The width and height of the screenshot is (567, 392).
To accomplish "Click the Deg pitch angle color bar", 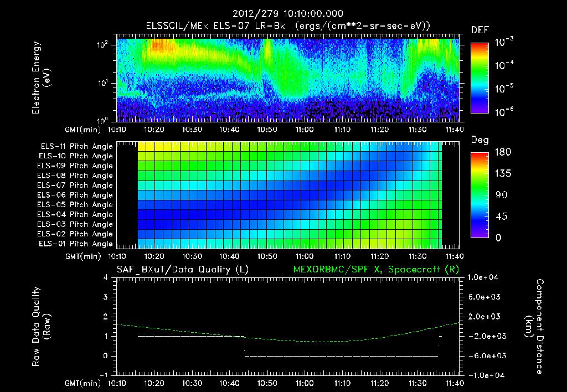I will (480, 195).
